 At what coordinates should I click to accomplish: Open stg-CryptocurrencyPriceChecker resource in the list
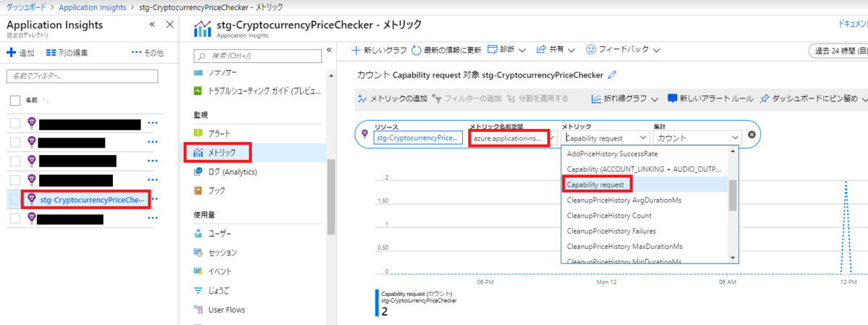93,199
